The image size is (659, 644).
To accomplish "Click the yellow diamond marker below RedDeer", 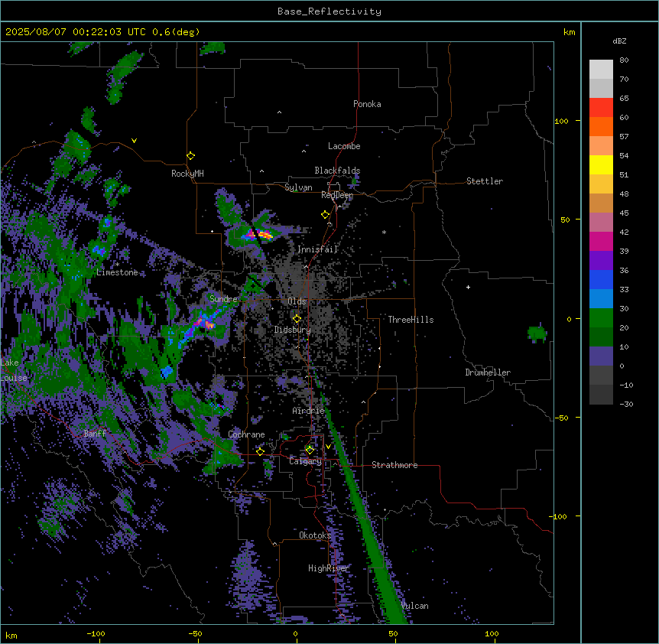I will [325, 215].
